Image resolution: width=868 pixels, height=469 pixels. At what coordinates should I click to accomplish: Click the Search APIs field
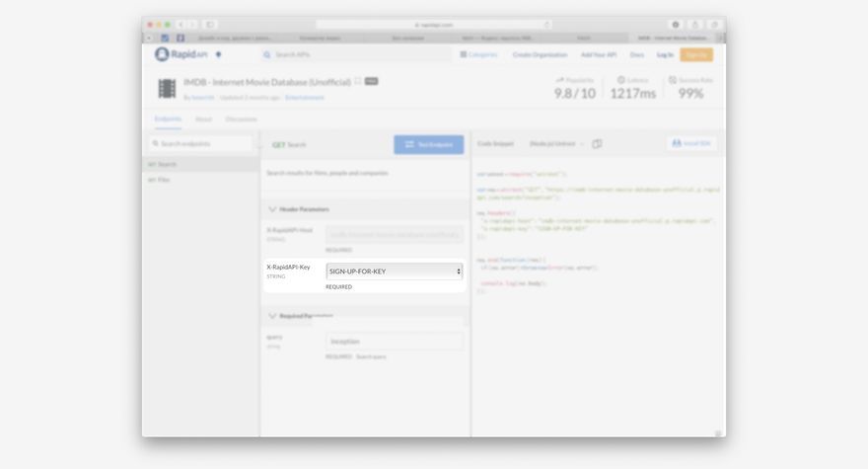[x=357, y=54]
